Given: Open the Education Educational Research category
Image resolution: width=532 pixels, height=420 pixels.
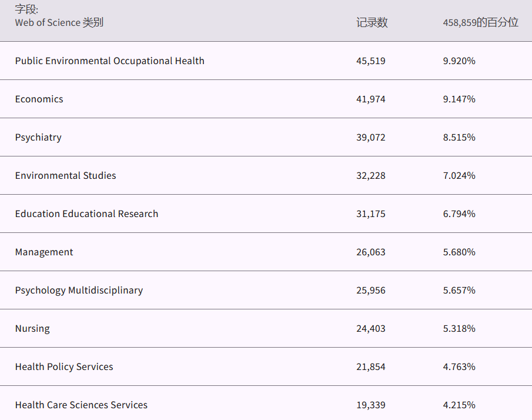Looking at the screenshot, I should pos(86,214).
